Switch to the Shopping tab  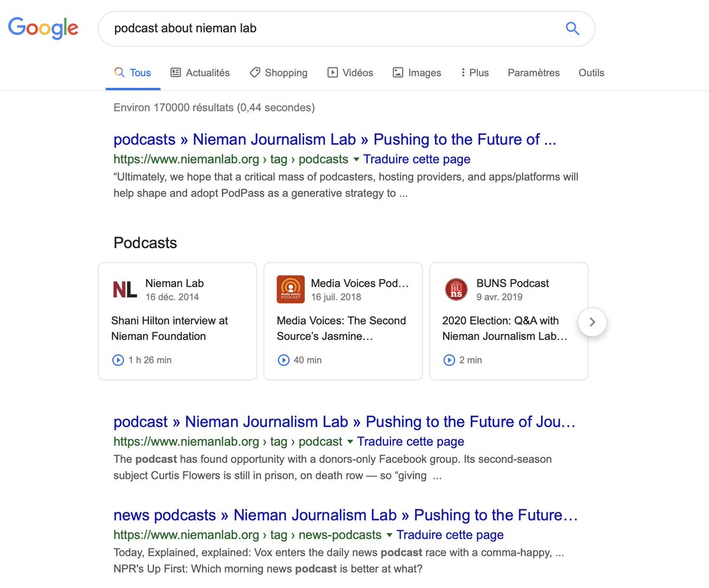(278, 73)
